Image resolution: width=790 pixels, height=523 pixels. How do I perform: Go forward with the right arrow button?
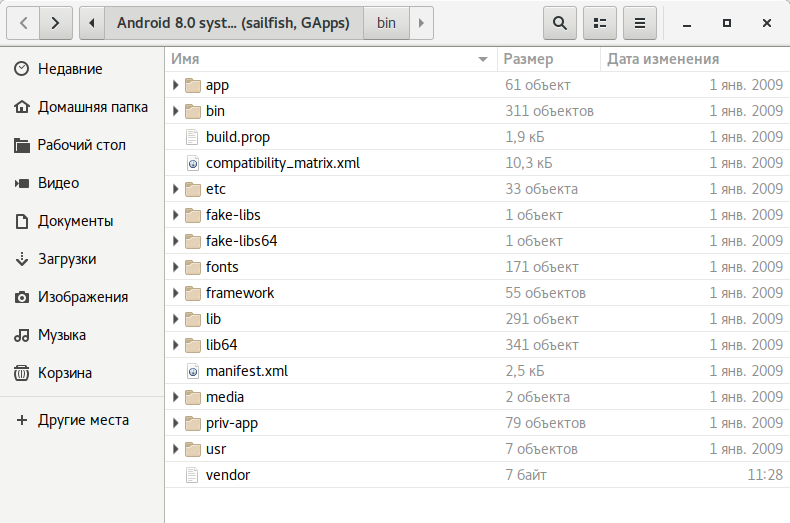tap(56, 23)
